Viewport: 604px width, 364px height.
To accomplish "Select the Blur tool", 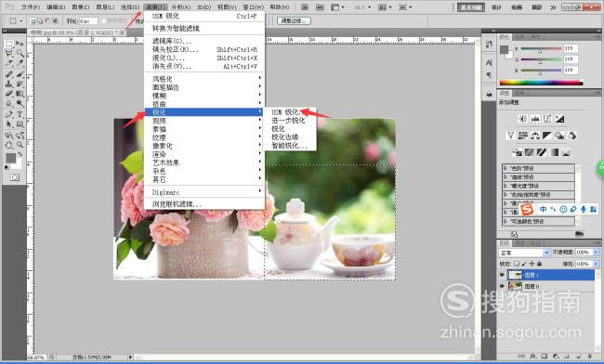I will pos(8,103).
